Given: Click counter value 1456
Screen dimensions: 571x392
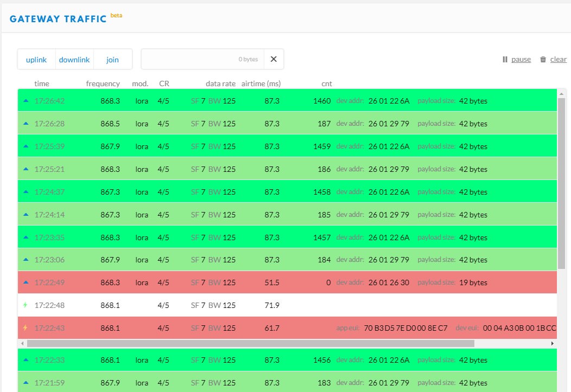Looking at the screenshot, I should tap(322, 360).
